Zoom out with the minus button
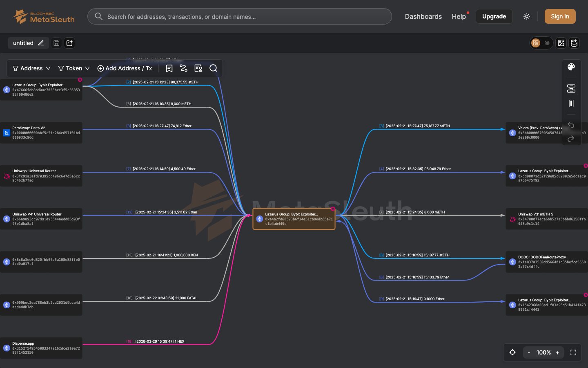This screenshot has height=368, width=588. pos(529,352)
